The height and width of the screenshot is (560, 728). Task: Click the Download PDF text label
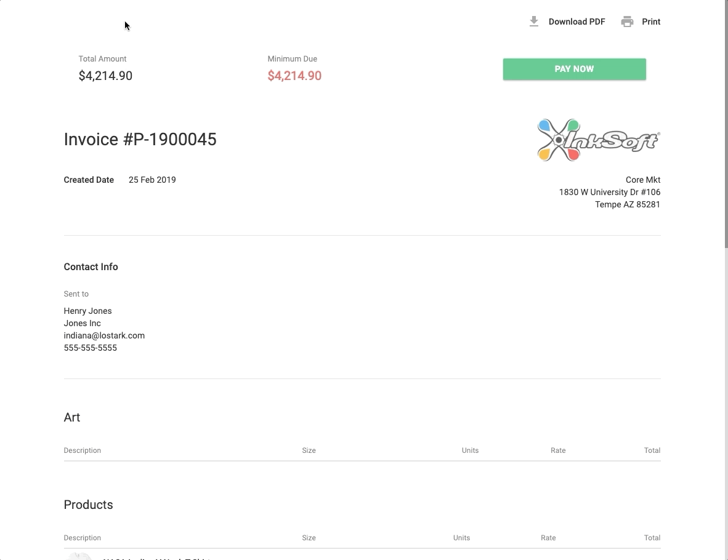pyautogui.click(x=576, y=22)
